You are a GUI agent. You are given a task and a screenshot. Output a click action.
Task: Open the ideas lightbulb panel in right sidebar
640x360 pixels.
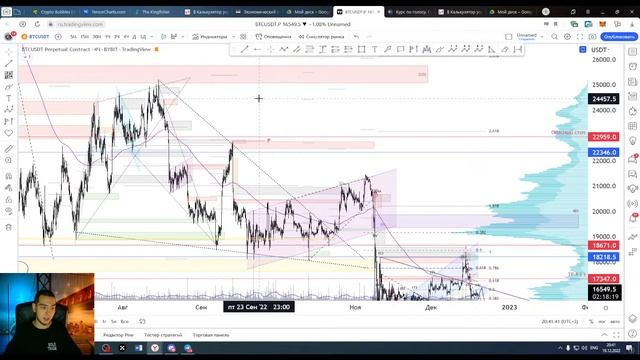(x=633, y=141)
